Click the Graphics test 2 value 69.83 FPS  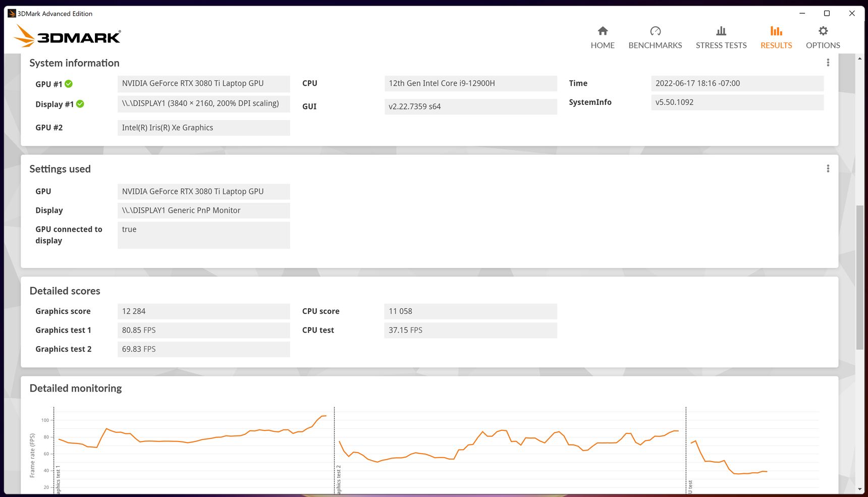coord(204,349)
